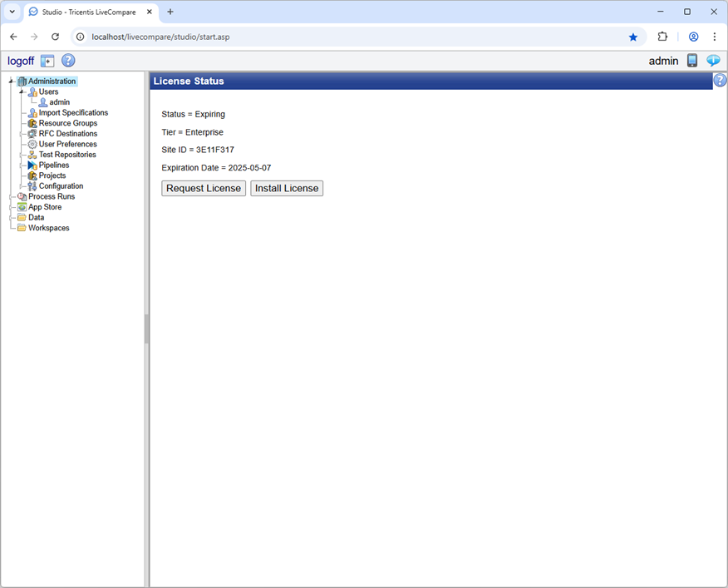This screenshot has width=728, height=588.
Task: Click the Resource Groups icon
Action: [32, 123]
